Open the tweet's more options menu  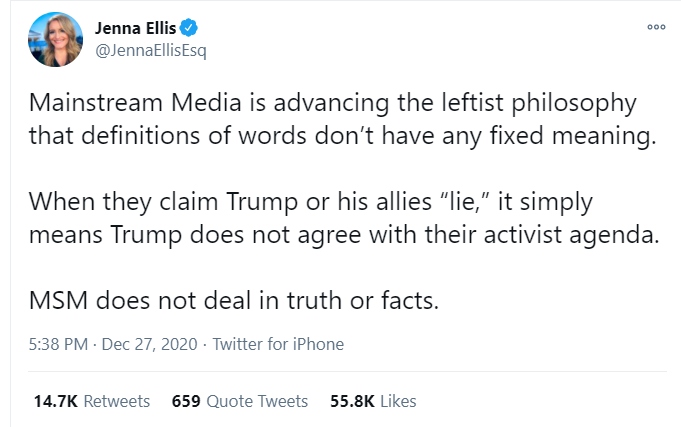(656, 29)
